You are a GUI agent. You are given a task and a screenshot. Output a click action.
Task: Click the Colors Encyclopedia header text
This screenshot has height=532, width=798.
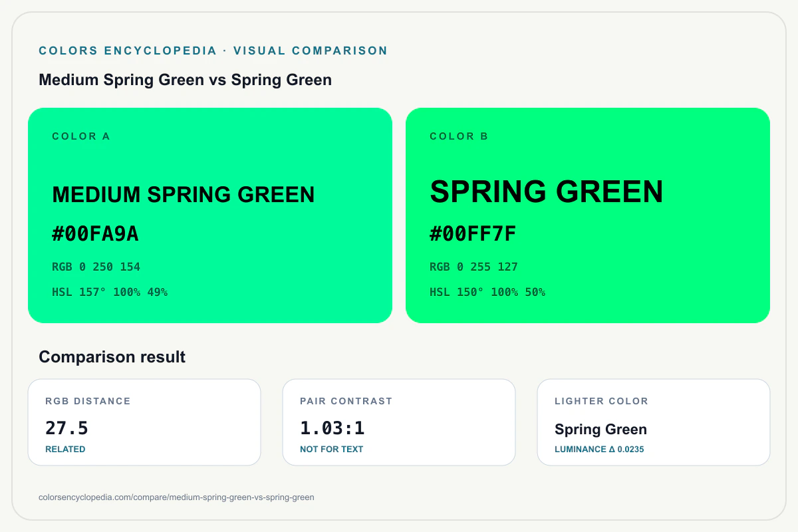point(213,51)
